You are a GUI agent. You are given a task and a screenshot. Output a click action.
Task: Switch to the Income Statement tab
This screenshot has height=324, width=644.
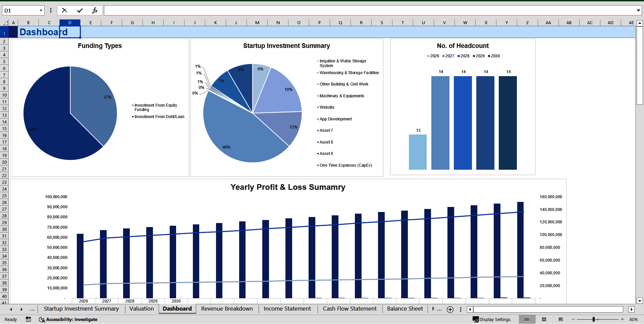[x=287, y=309]
